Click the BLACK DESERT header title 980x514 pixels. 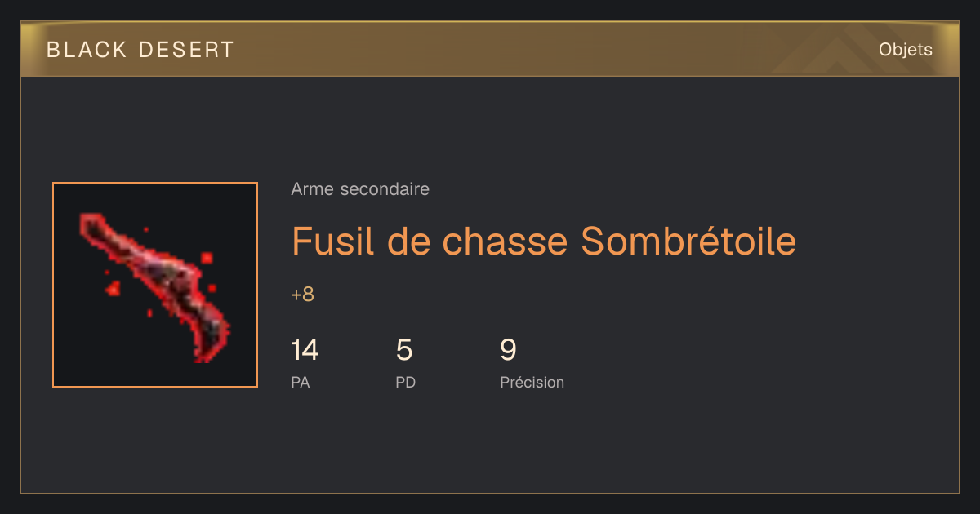pyautogui.click(x=140, y=50)
